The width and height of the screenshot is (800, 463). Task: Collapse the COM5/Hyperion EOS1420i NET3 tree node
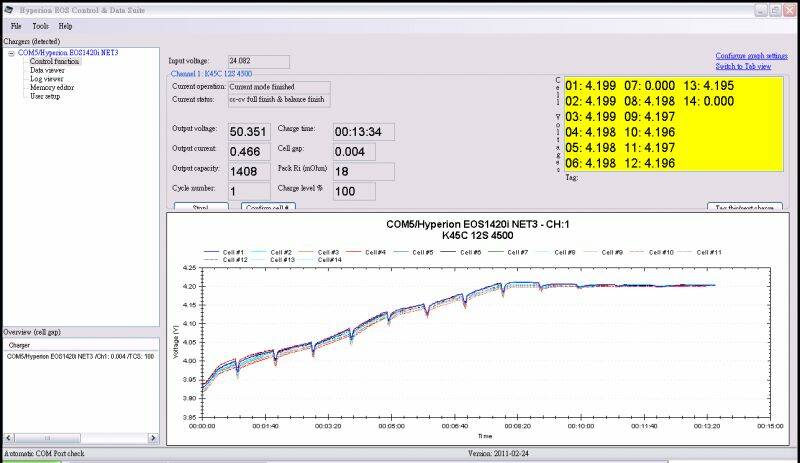(x=11, y=53)
